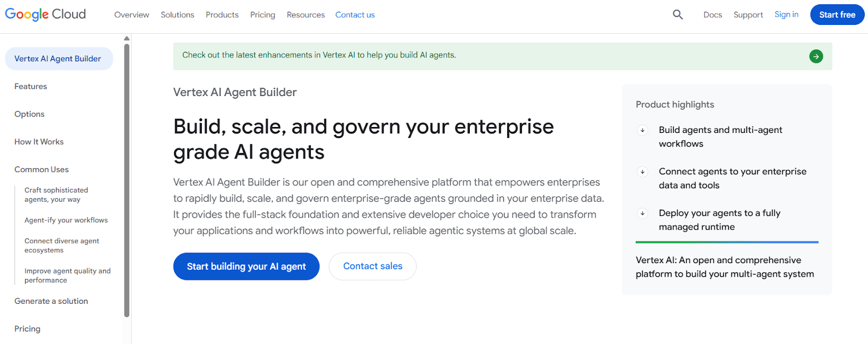This screenshot has height=344, width=868.
Task: Open 'Connect diverse agent ecosystems' sidebar item
Action: pyautogui.click(x=61, y=245)
